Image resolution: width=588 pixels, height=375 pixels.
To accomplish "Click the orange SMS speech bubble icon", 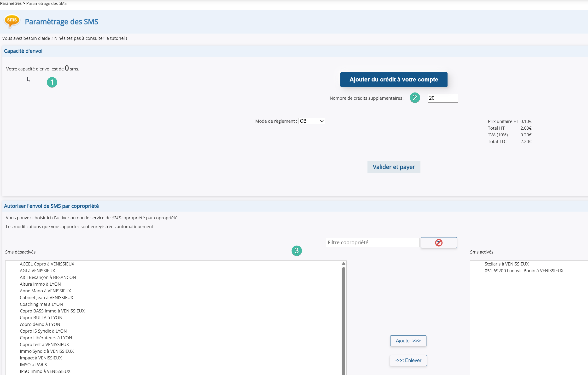I will (12, 22).
